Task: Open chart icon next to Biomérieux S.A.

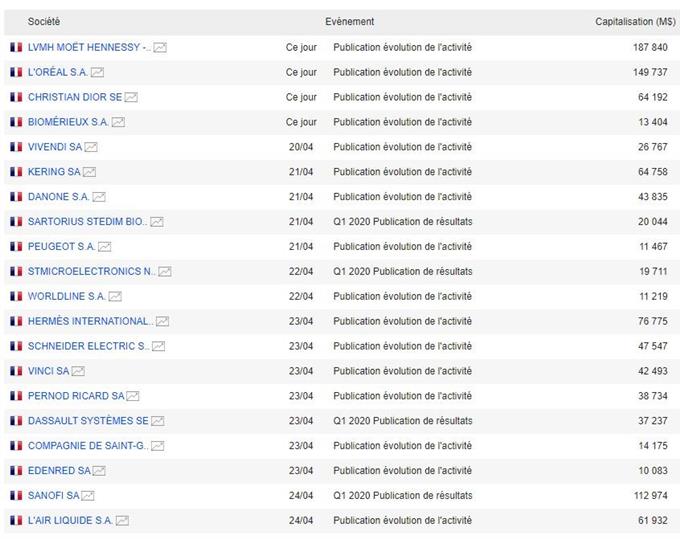Action: click(x=118, y=122)
